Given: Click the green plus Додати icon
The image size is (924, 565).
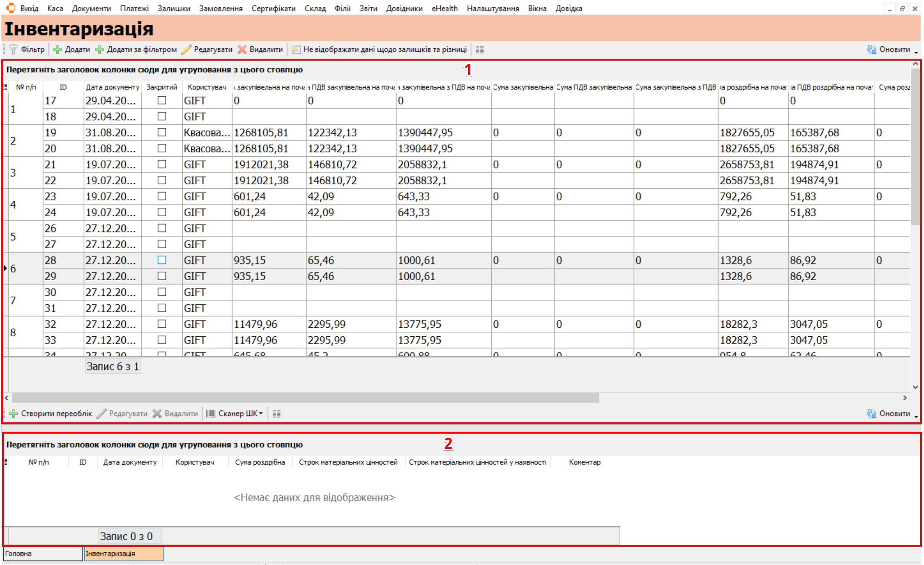Looking at the screenshot, I should click(x=57, y=49).
